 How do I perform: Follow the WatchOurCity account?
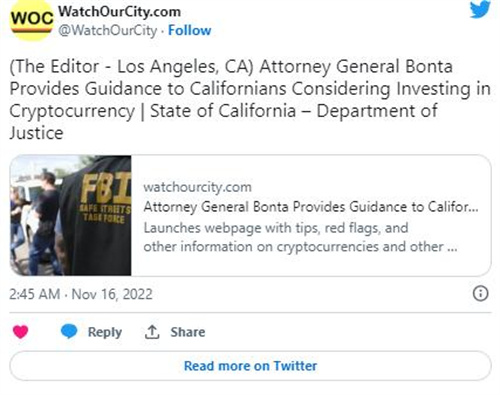point(190,30)
